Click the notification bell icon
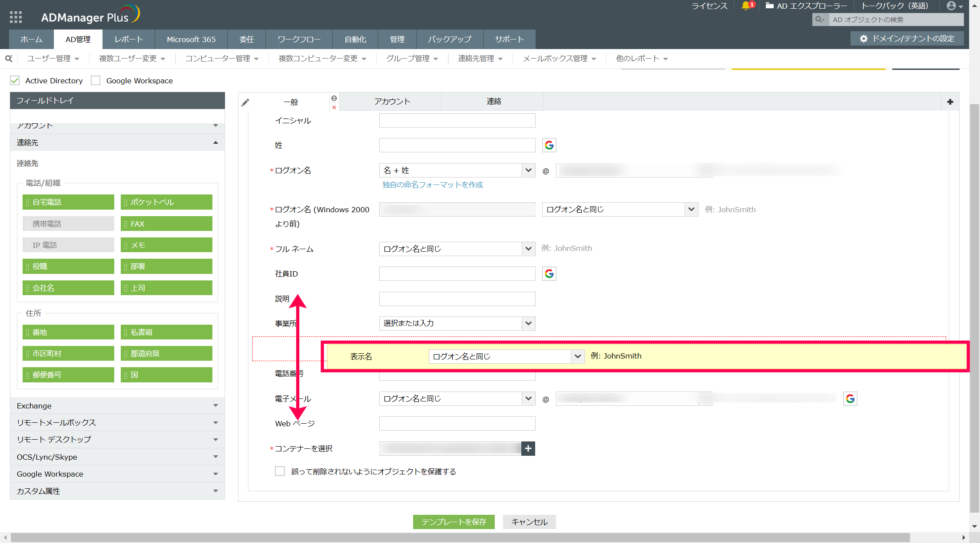 [745, 6]
